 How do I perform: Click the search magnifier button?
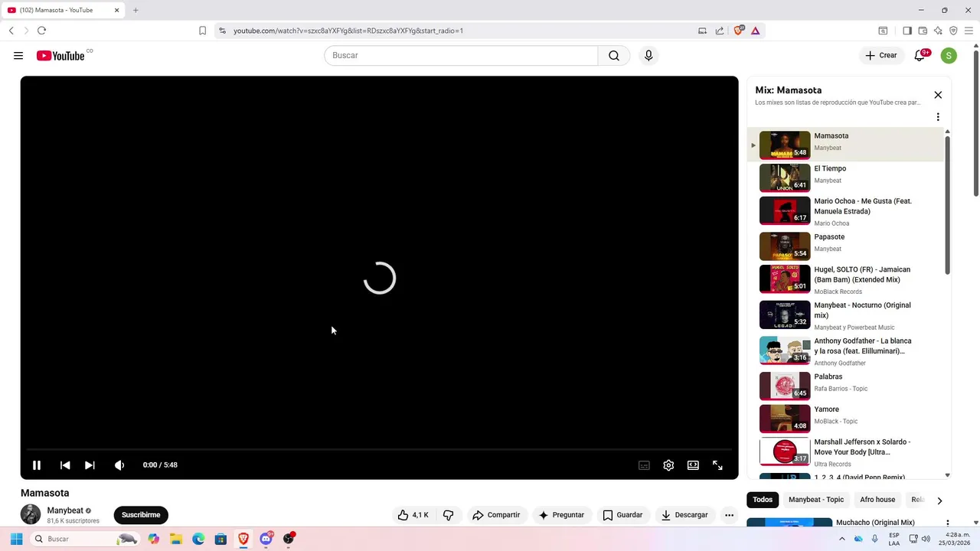pyautogui.click(x=614, y=56)
